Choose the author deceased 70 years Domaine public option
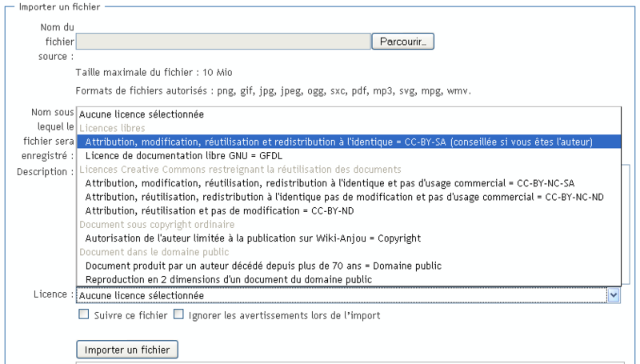 (263, 266)
